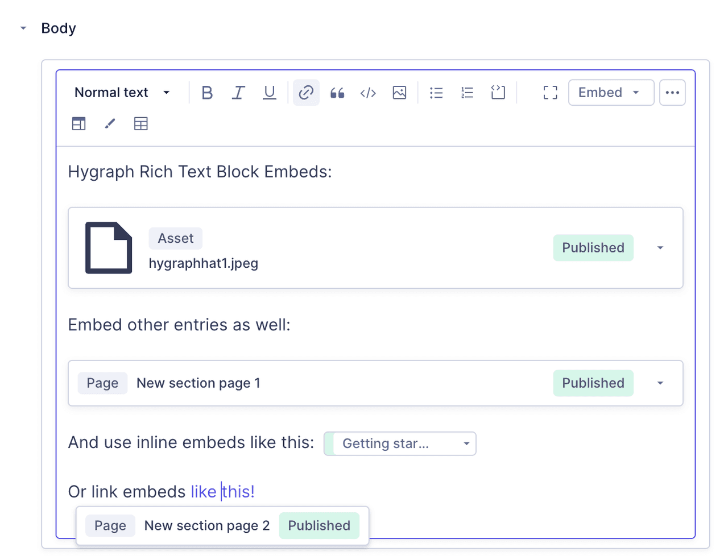Open the hygraphhat1.jpeg embed options dropdown
This screenshot has width=728, height=560.
660,248
